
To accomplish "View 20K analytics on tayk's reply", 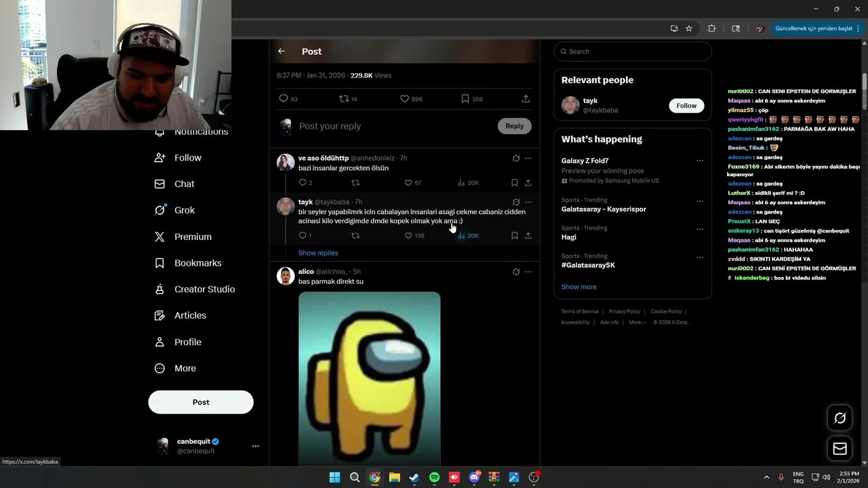I will coord(468,236).
